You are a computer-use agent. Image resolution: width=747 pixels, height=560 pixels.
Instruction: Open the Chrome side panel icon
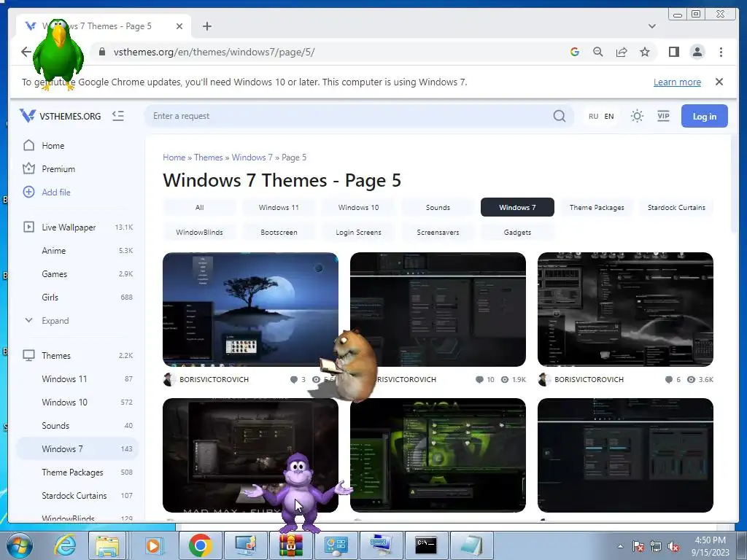click(x=673, y=52)
